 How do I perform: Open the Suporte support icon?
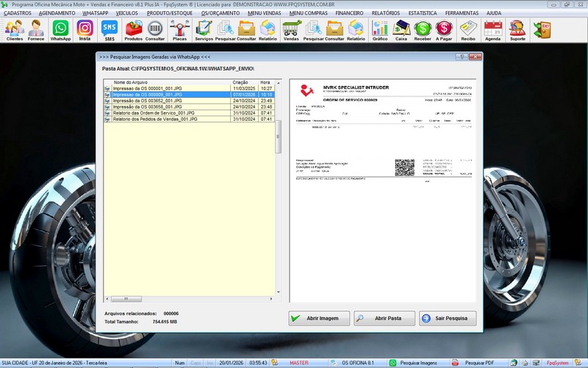click(517, 30)
